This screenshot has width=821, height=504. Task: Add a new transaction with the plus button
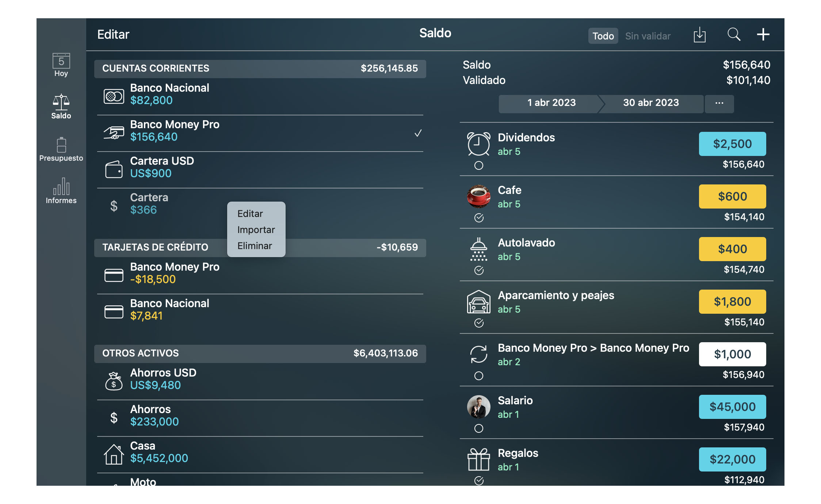point(763,34)
